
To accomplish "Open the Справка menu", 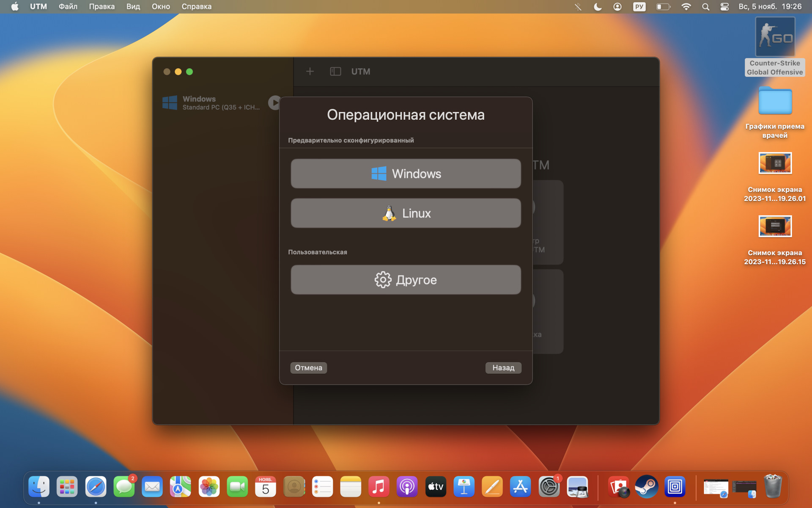I will click(x=196, y=7).
